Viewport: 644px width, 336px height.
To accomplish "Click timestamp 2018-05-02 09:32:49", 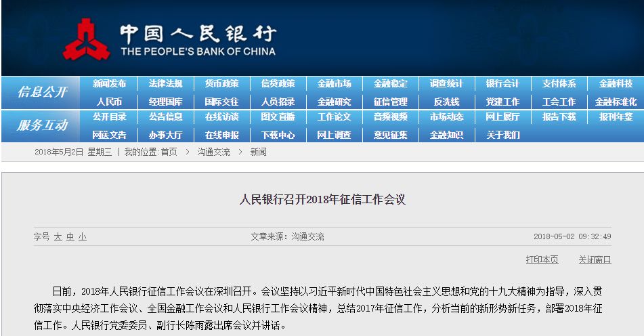I will [572, 236].
